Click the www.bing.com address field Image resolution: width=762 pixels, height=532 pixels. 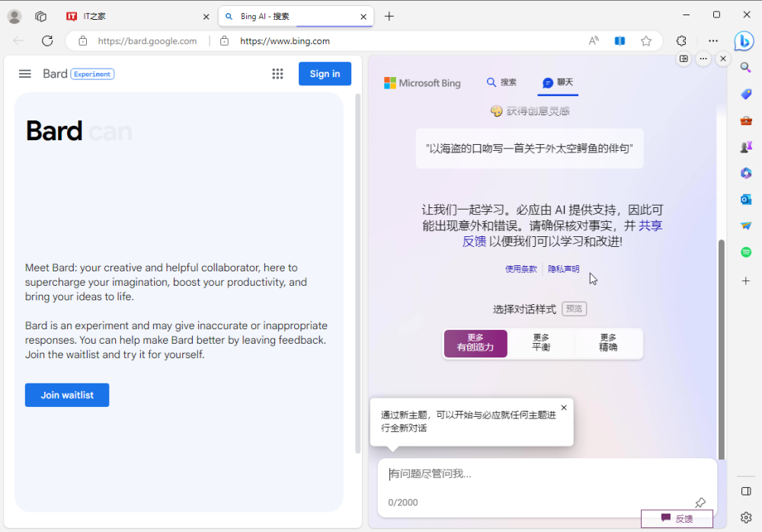point(285,41)
